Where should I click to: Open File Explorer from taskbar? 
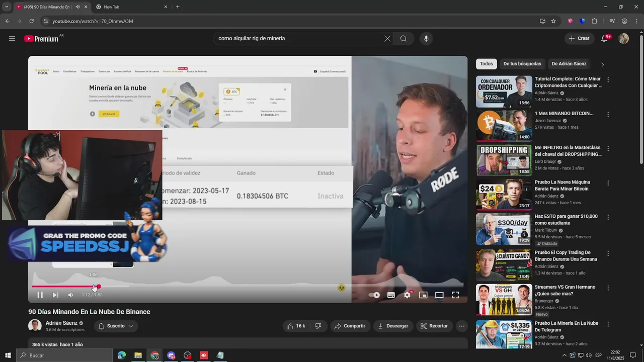pyautogui.click(x=138, y=355)
